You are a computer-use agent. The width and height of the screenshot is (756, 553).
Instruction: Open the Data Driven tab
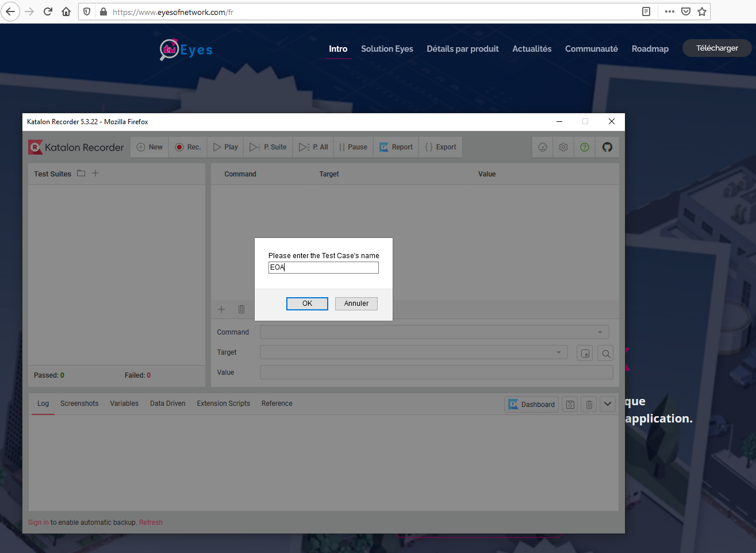(x=167, y=404)
